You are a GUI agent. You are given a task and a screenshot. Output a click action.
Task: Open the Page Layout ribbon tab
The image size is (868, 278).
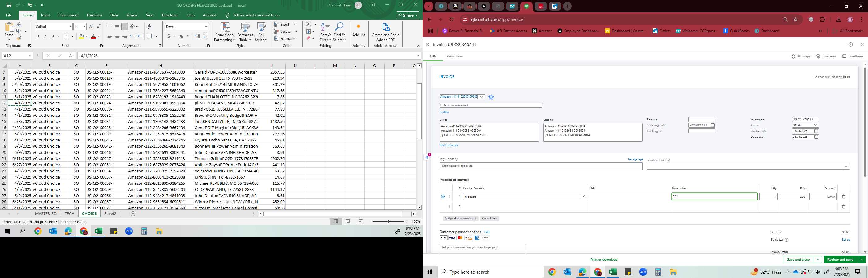pyautogui.click(x=68, y=15)
